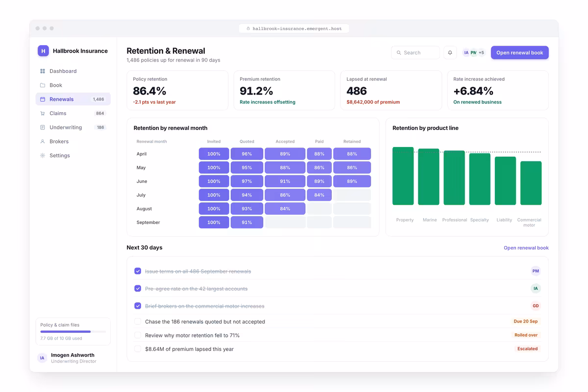Open Underwriting in sidebar
Viewport: 588px width, 392px height.
tap(73, 127)
